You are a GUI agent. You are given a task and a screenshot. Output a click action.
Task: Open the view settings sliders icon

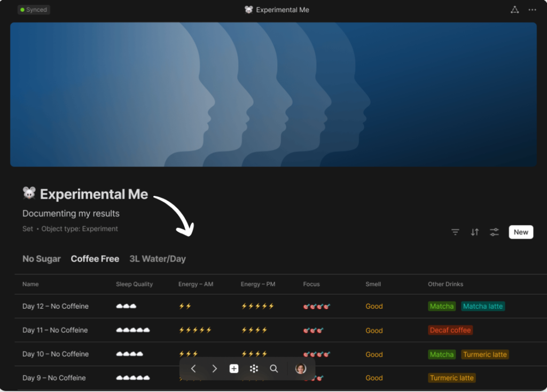tap(494, 232)
